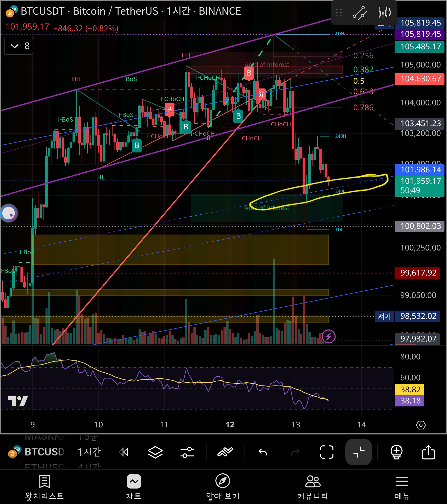This screenshot has height=504, width=447.
Task: Open the 알아 보기 tab
Action: point(223,487)
